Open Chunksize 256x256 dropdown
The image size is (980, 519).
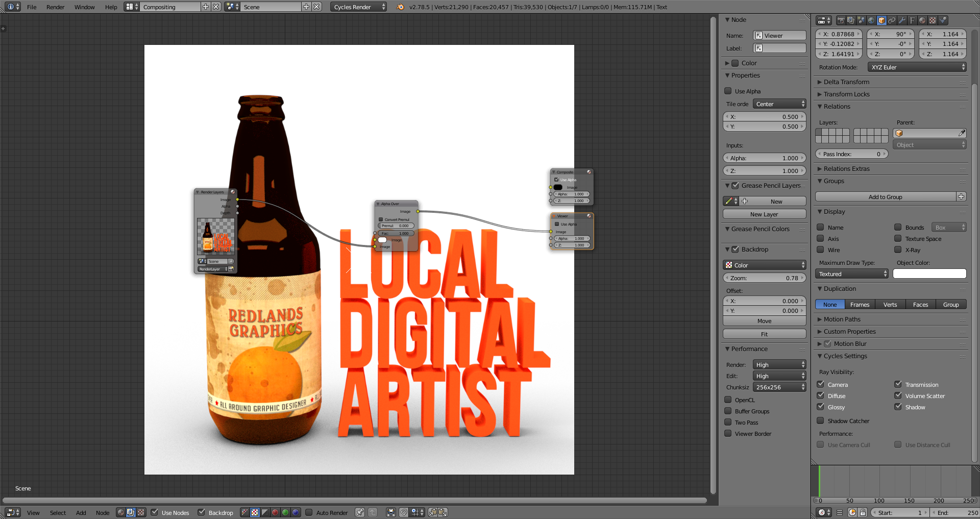coord(779,387)
